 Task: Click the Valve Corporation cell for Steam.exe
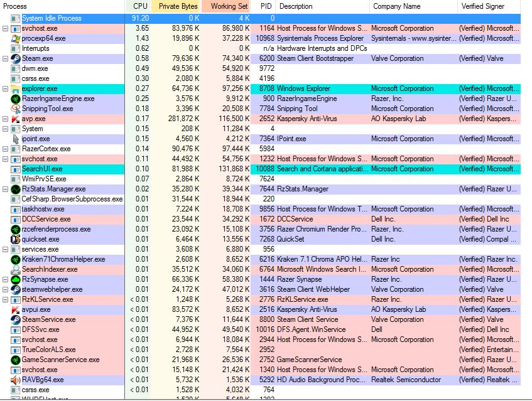tap(398, 58)
